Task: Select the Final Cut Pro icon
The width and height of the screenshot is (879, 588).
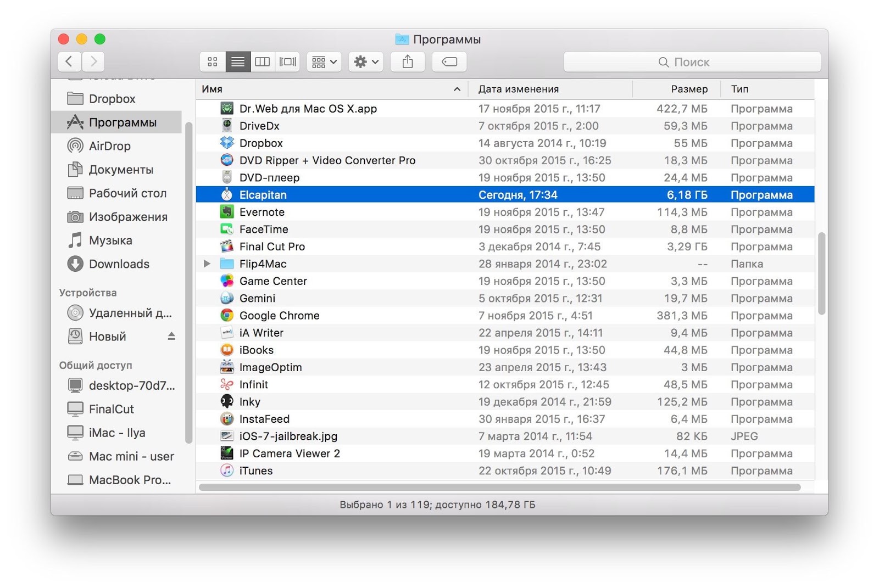Action: click(227, 247)
